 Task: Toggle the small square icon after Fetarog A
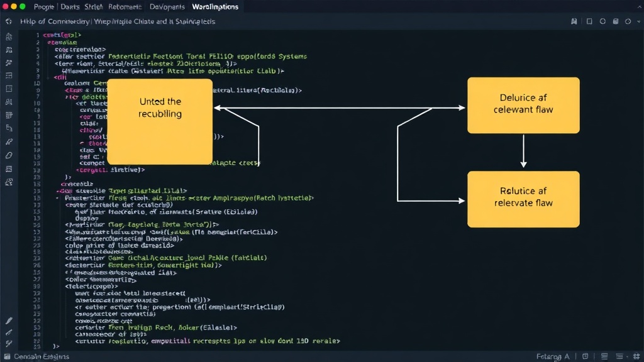click(x=586, y=356)
